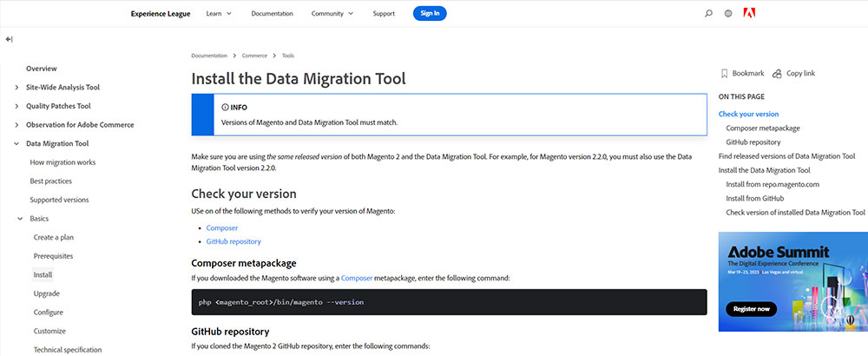Open the Support menu item

(x=384, y=14)
